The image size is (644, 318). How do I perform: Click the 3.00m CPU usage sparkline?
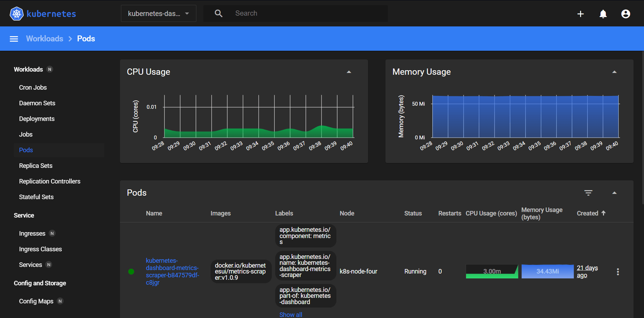coord(492,271)
